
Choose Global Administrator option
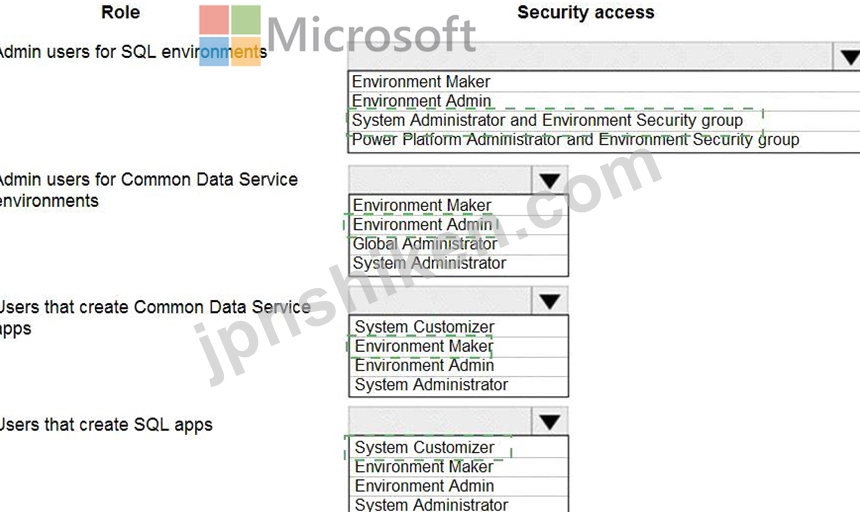click(x=459, y=244)
